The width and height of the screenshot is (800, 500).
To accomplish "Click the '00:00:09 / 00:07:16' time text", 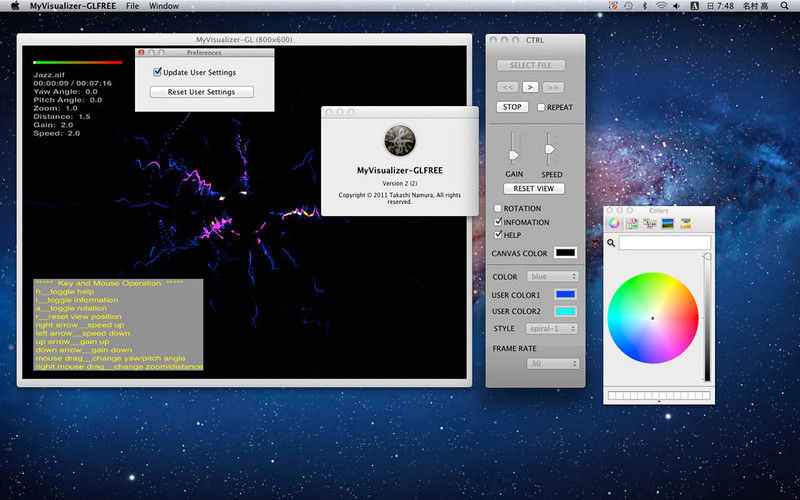I will click(72, 83).
